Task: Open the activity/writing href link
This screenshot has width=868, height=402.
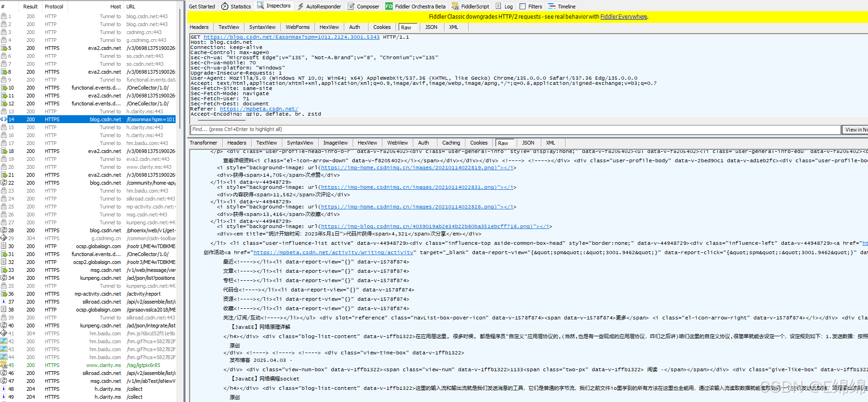Action: tap(333, 252)
